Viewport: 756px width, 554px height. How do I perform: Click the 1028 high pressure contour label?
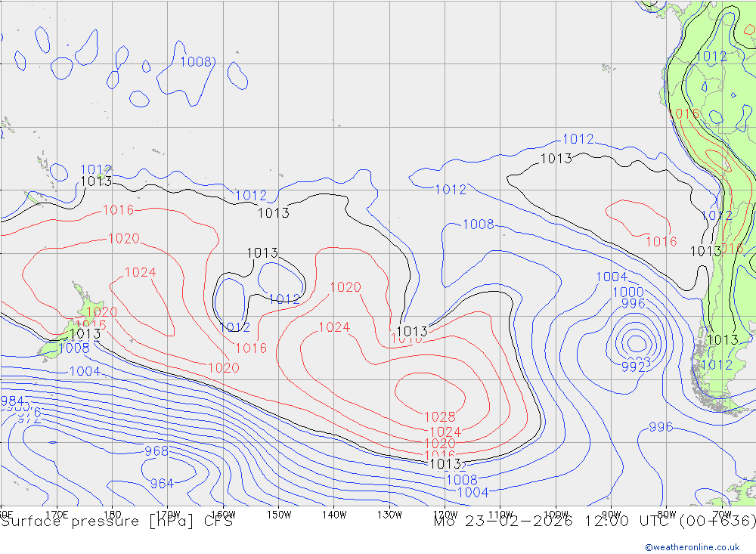tap(439, 416)
